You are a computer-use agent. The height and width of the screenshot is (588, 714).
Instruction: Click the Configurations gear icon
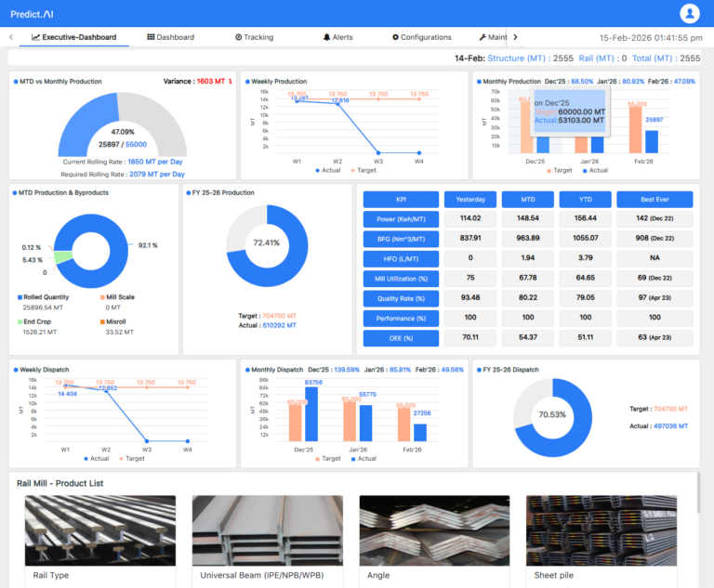395,37
